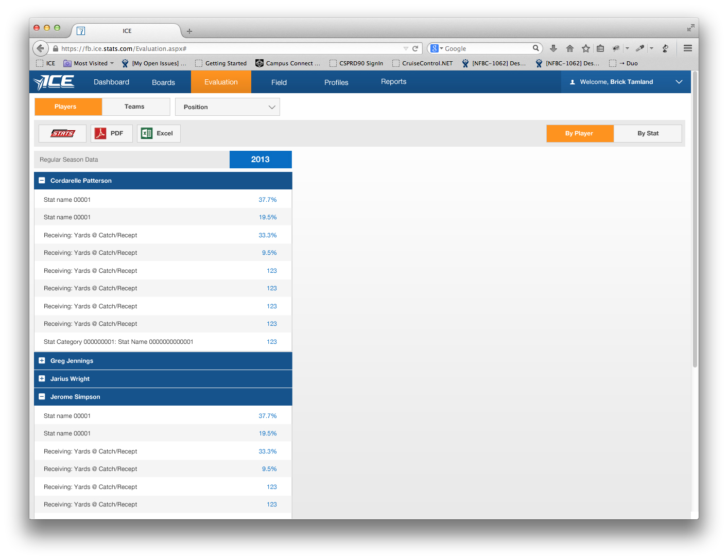Select the 2013 season button

click(x=260, y=160)
